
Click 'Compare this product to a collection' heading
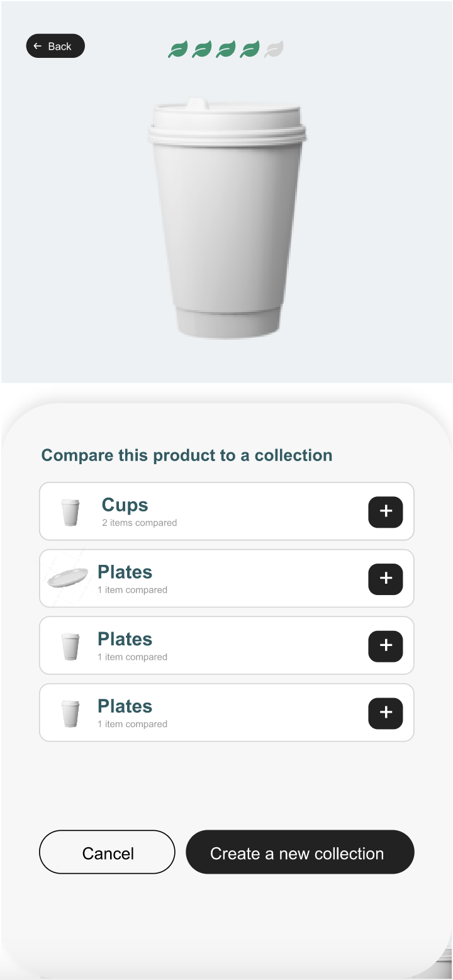[187, 455]
